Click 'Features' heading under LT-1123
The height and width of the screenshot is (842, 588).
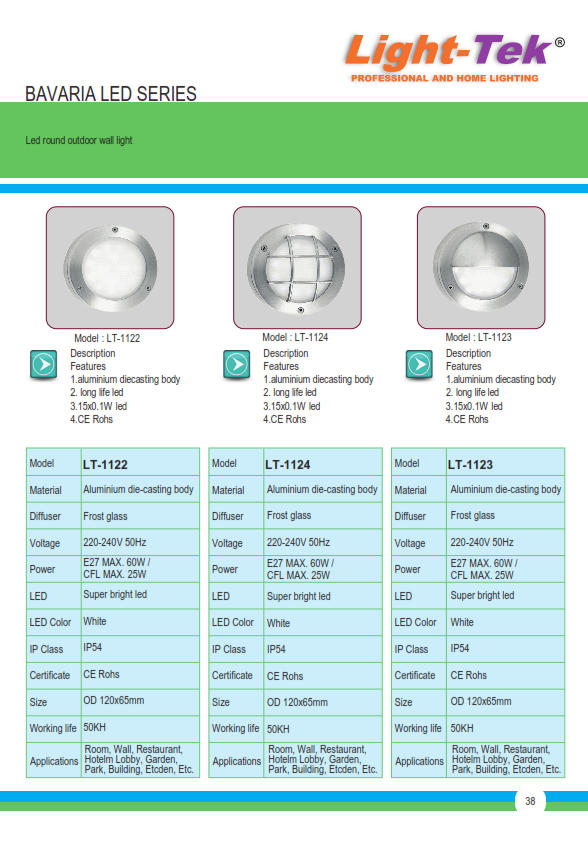463,366
